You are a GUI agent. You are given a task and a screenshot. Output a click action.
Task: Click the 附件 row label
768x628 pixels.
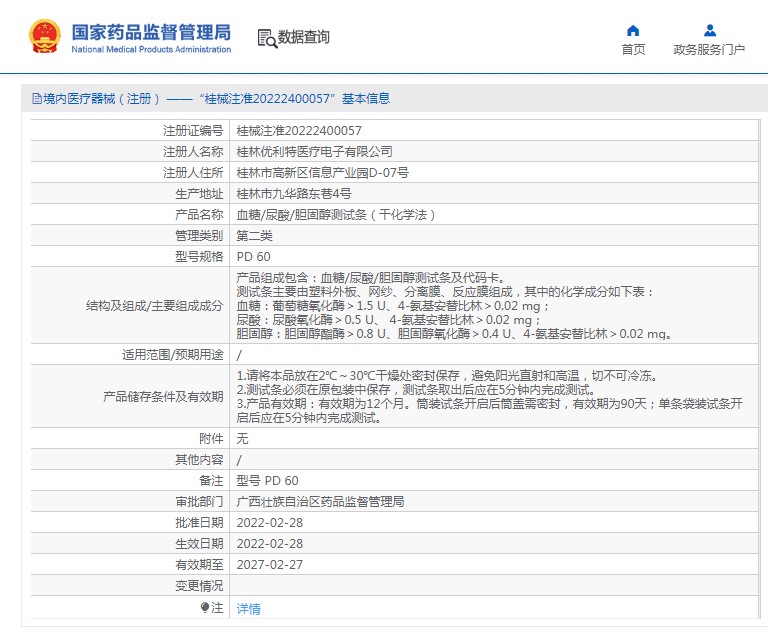(x=211, y=439)
